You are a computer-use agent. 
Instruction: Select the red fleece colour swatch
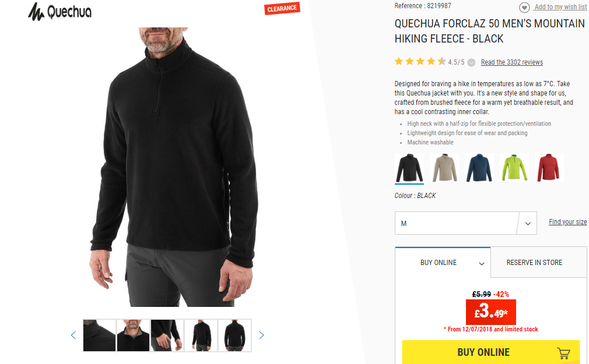tap(549, 167)
